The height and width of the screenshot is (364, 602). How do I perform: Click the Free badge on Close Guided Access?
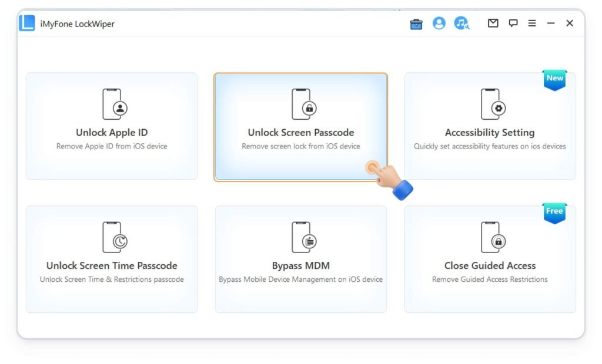tap(555, 213)
